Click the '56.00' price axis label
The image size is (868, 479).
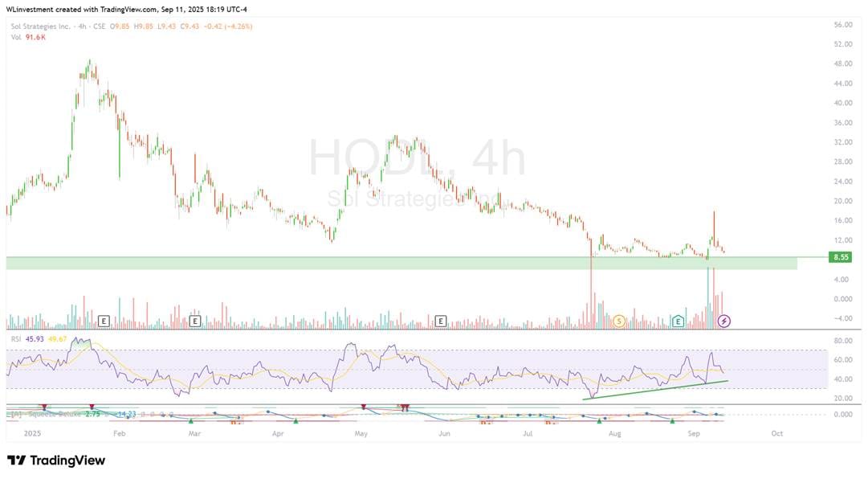(x=843, y=25)
